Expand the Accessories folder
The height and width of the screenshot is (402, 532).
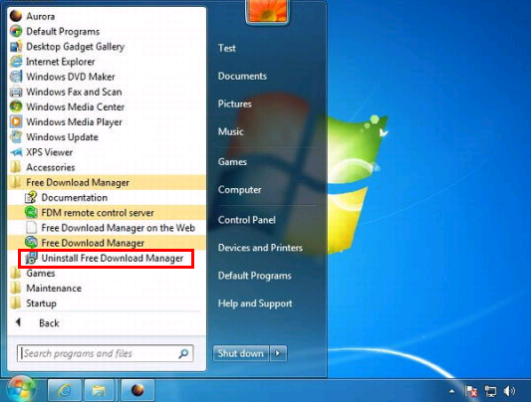click(x=106, y=167)
